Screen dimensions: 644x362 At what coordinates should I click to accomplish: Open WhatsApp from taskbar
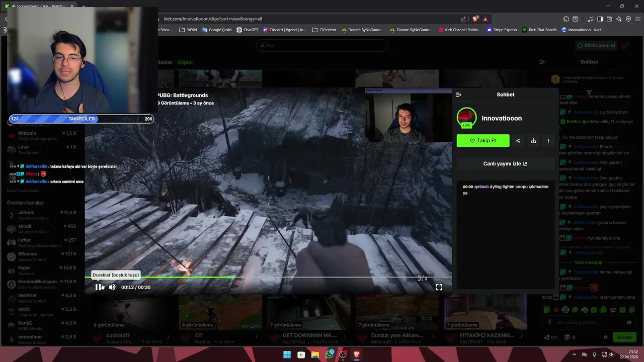pyautogui.click(x=329, y=354)
